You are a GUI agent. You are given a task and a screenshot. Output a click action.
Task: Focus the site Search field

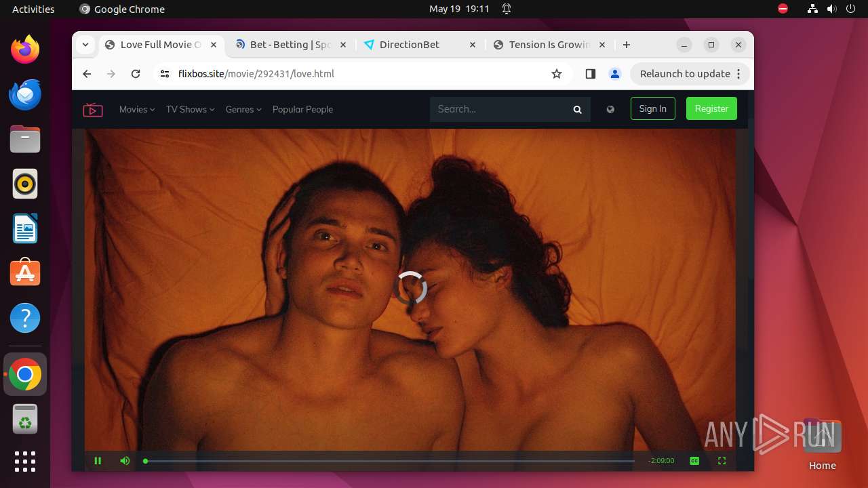point(500,109)
